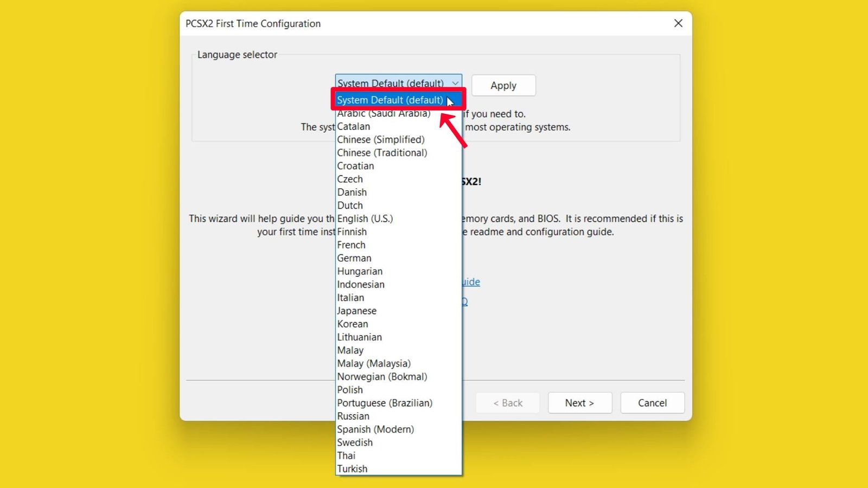Choose Norwegian (Bokmal) language
Screen dimensions: 868x488
coord(399,377)
